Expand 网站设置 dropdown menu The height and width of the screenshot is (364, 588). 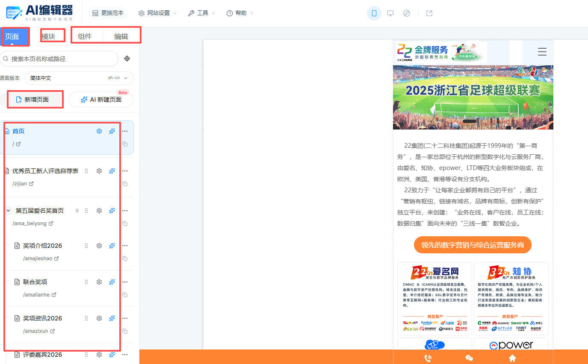coord(157,13)
